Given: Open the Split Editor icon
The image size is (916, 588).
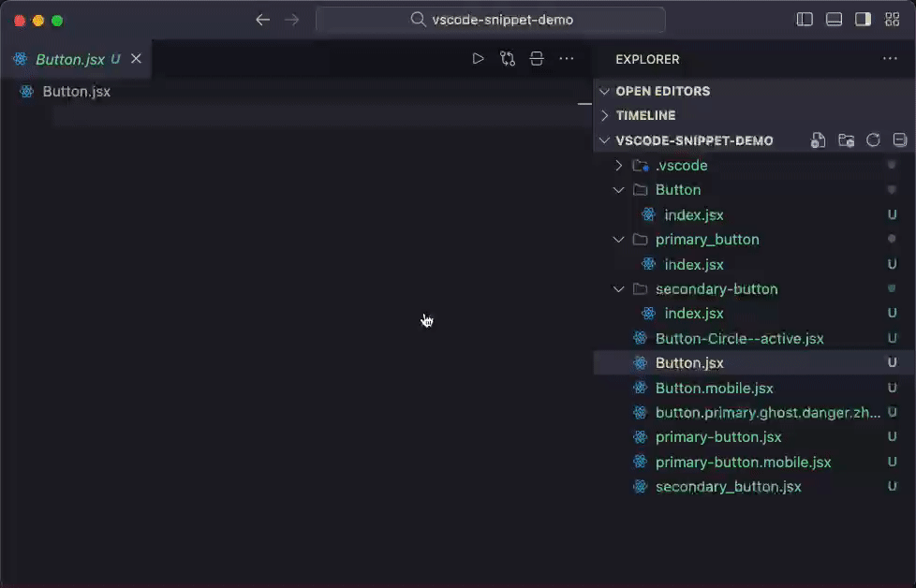Looking at the screenshot, I should tap(537, 58).
